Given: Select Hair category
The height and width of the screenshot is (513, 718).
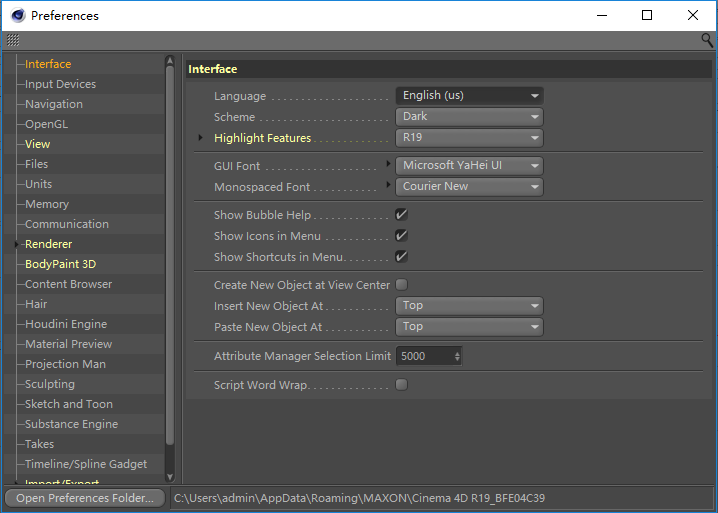Looking at the screenshot, I should click(x=36, y=304).
